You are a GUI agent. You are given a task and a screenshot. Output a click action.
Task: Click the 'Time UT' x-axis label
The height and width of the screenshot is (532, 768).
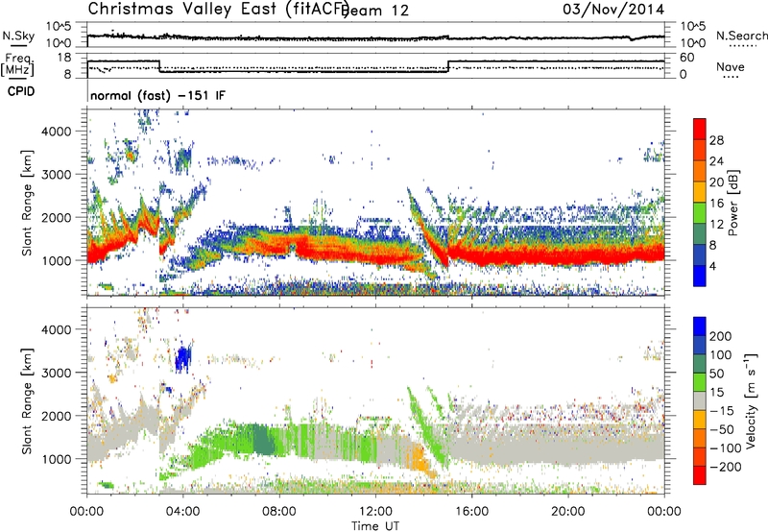375,526
